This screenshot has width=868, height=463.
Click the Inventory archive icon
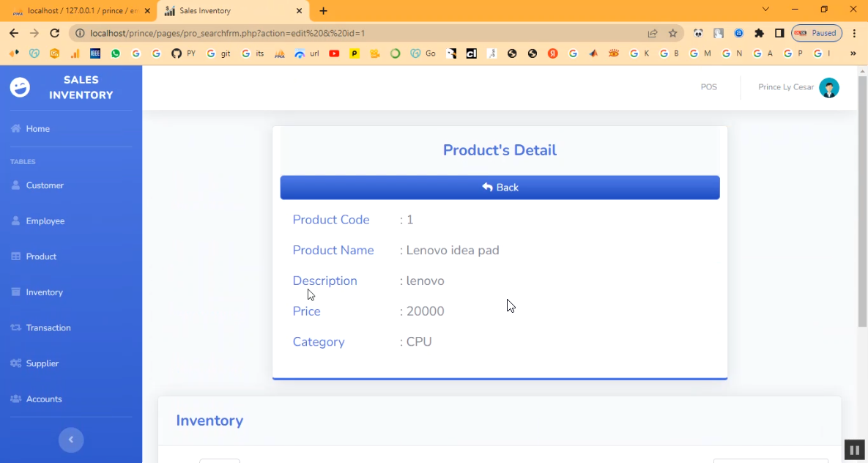[16, 292]
